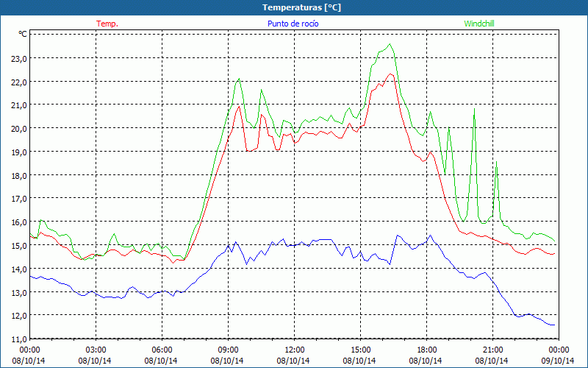
Task: Select the 16,0 y-axis value
Action: tap(19, 222)
